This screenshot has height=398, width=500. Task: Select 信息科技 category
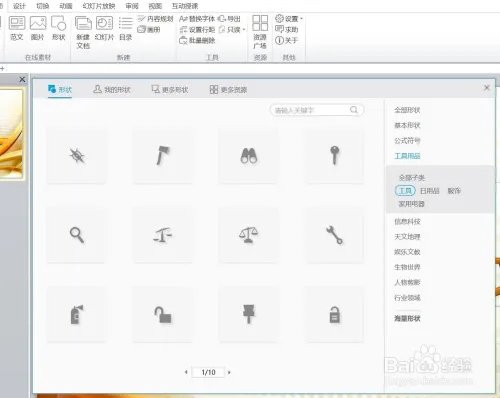pos(407,221)
